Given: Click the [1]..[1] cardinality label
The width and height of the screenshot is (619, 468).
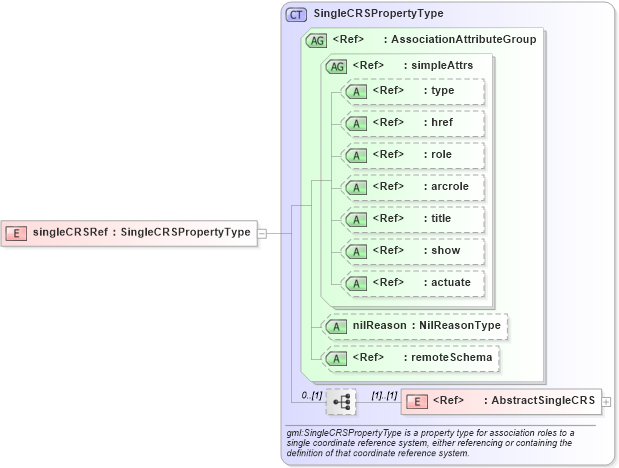Looking at the screenshot, I should pos(384,395).
